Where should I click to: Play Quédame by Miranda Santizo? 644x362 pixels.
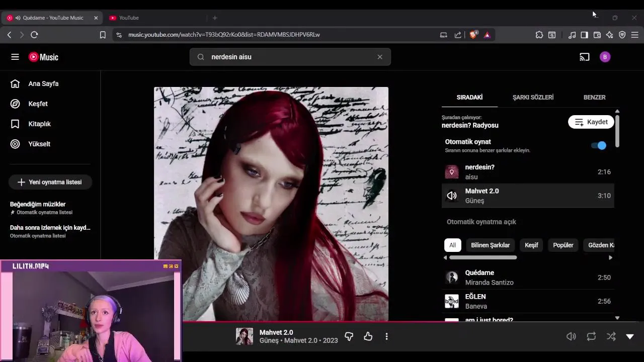point(528,278)
